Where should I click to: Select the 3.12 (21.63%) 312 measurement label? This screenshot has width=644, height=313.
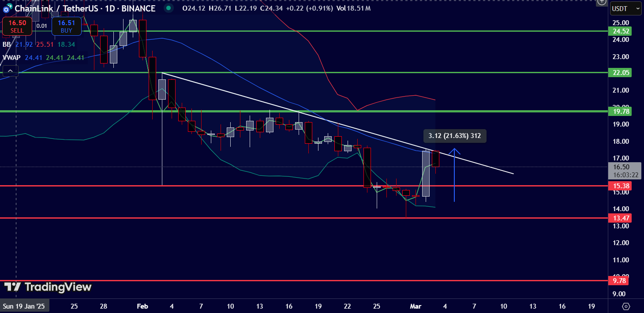click(454, 136)
